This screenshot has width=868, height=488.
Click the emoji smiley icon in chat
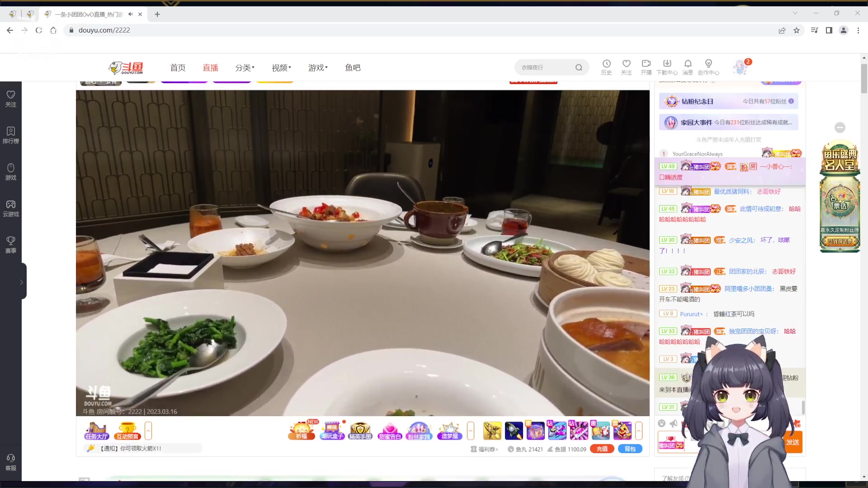click(661, 423)
